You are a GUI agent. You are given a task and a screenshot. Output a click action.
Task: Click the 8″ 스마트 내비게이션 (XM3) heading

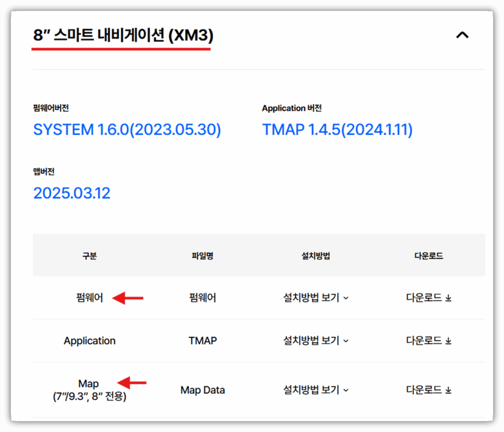[x=123, y=35]
